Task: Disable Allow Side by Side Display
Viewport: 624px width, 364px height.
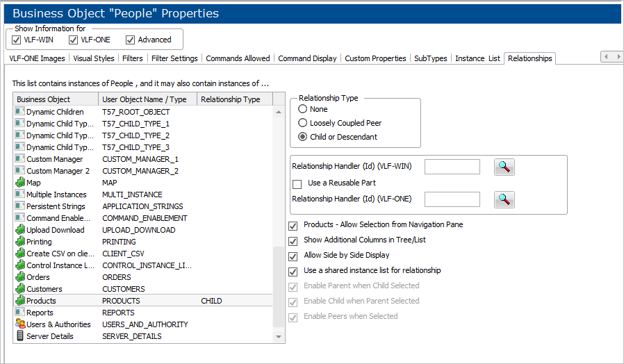Action: coord(293,256)
